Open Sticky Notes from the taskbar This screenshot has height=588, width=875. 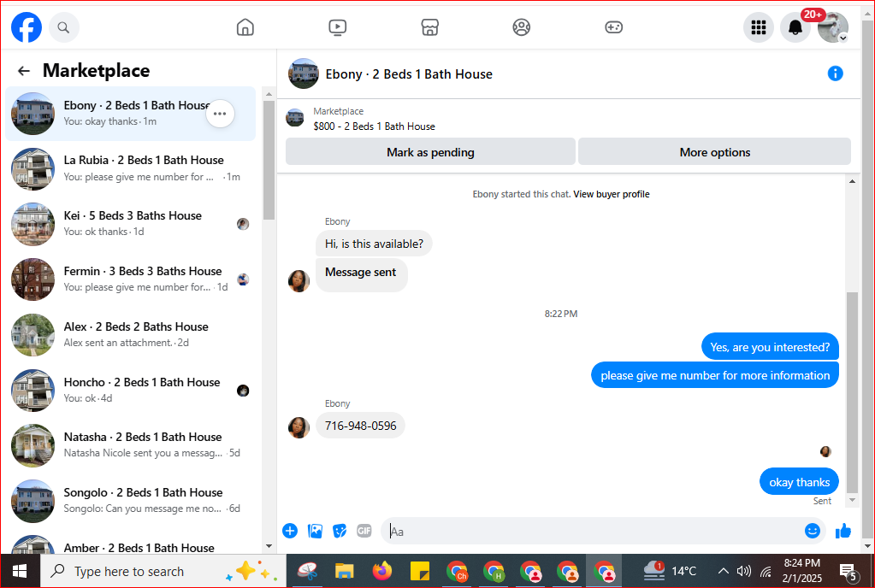(x=419, y=571)
